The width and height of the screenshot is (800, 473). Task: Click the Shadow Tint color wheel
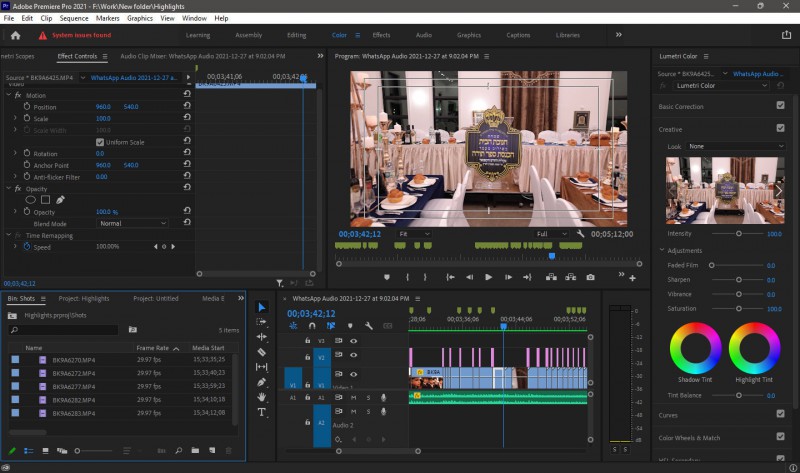697,350
